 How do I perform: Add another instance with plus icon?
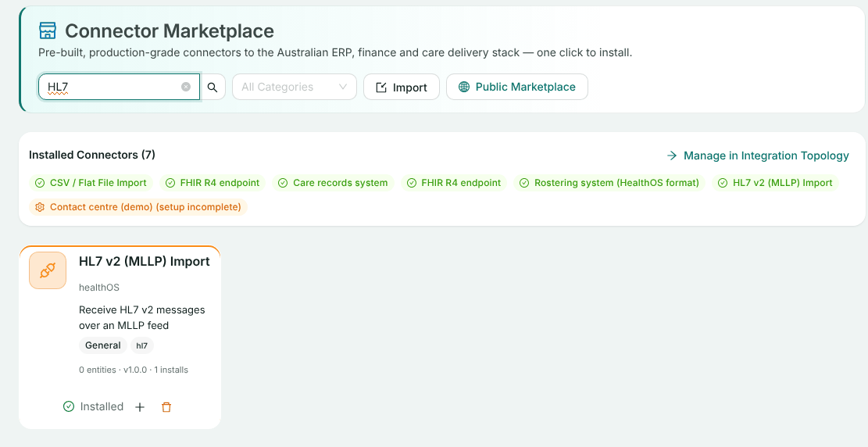coord(140,407)
